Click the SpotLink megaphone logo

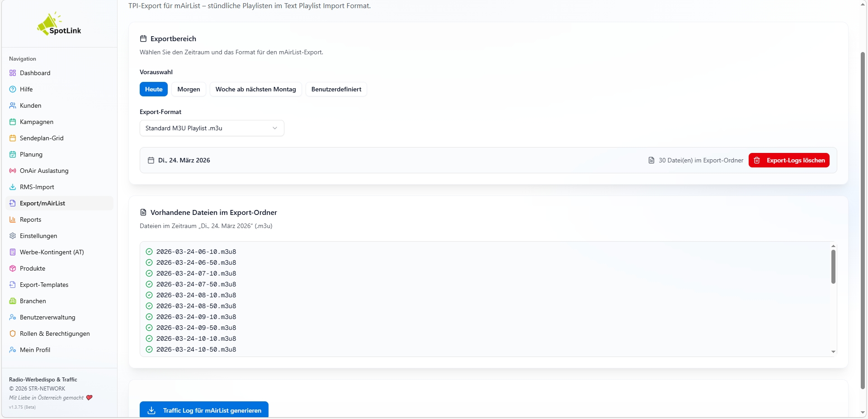click(49, 24)
